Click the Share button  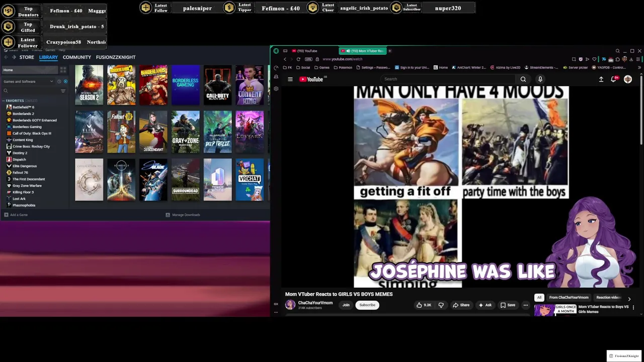click(461, 305)
